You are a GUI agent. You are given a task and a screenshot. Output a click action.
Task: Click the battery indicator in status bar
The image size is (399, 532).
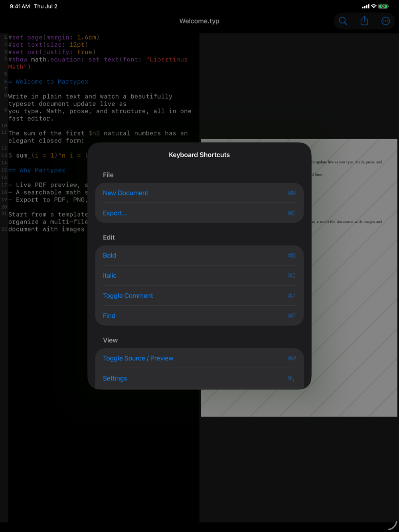[x=383, y=6]
